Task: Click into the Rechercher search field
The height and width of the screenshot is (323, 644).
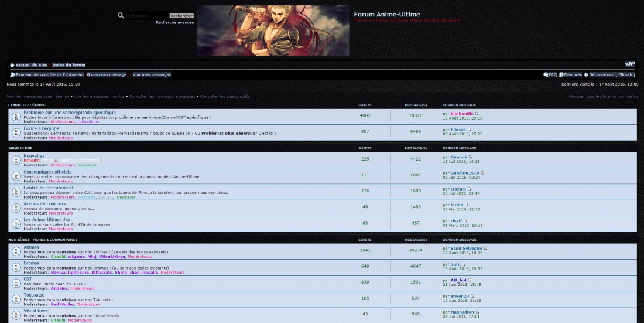Action: pos(146,16)
